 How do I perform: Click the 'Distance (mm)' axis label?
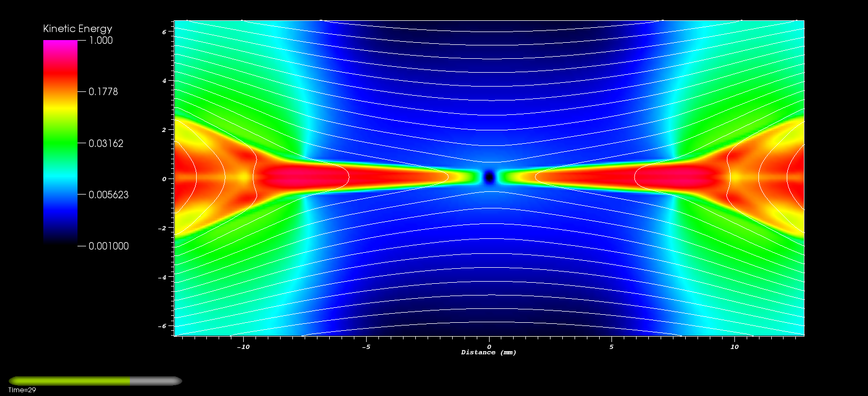point(489,352)
